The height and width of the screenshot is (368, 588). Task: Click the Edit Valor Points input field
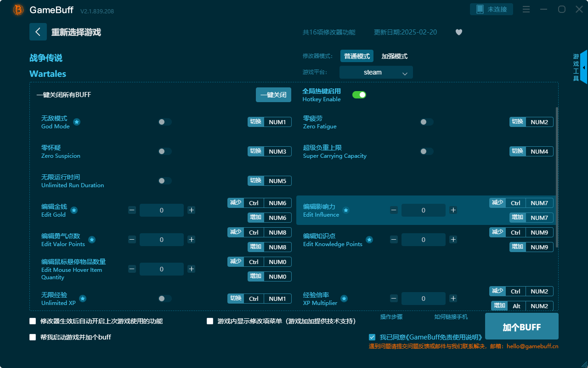tap(161, 239)
